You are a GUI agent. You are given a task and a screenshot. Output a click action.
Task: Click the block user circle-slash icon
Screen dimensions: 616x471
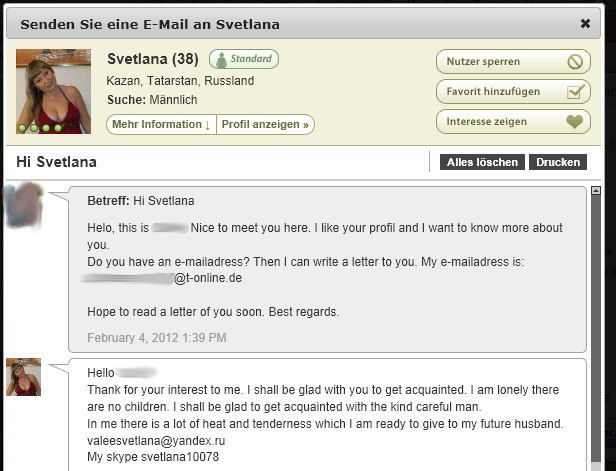pos(575,62)
